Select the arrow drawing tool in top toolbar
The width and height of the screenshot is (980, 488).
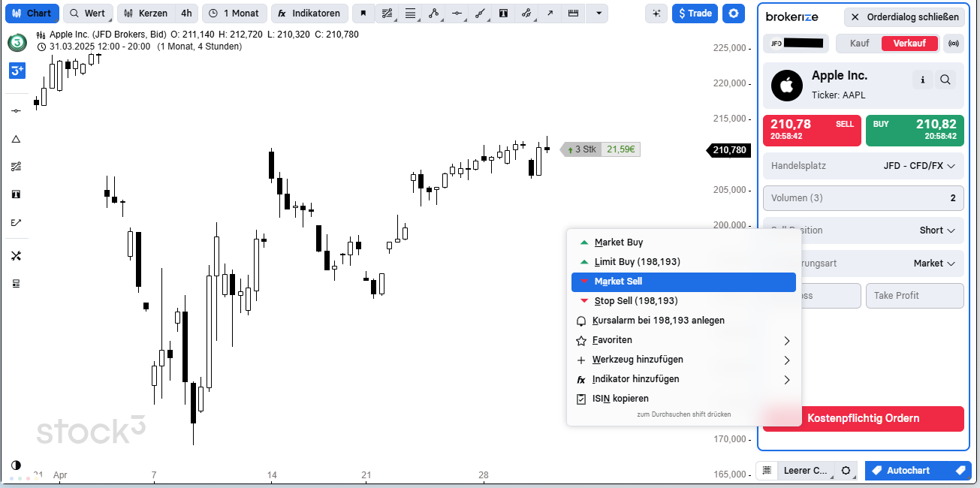coord(550,14)
